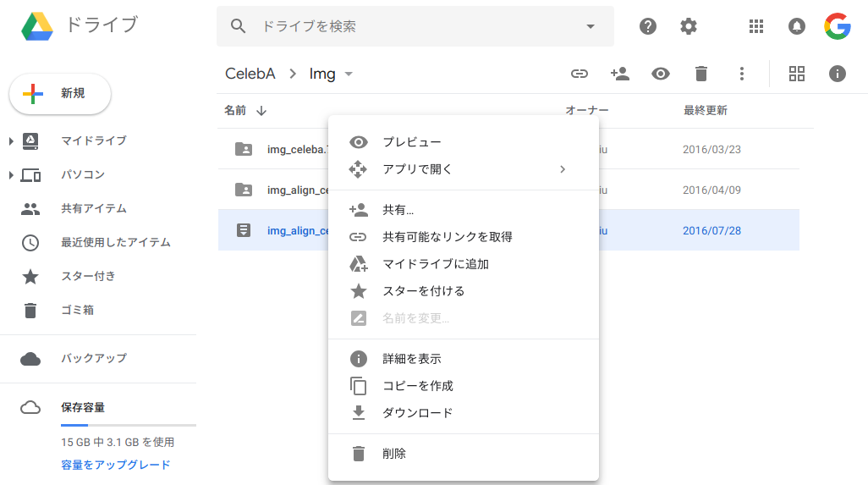Select ダウンロード from context menu
The height and width of the screenshot is (485, 868).
pos(417,413)
